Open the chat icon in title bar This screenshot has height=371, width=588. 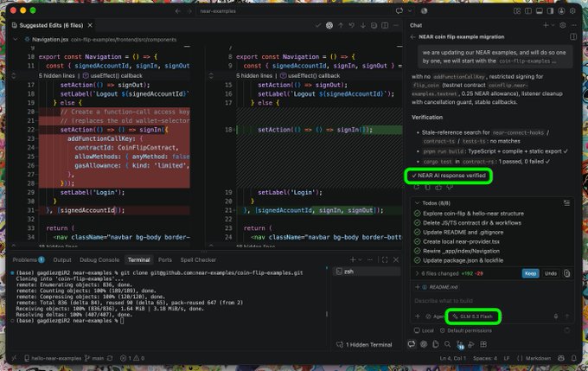click(399, 11)
